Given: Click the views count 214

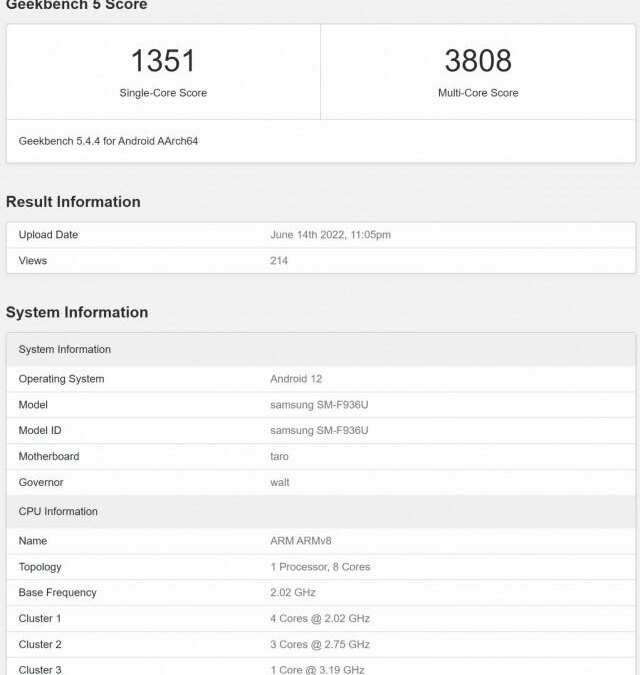Looking at the screenshot, I should pos(279,261).
